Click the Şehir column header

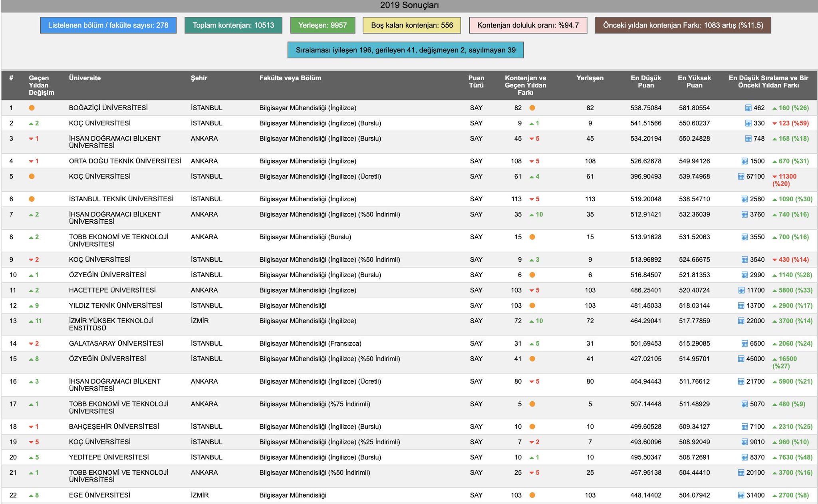coord(199,78)
